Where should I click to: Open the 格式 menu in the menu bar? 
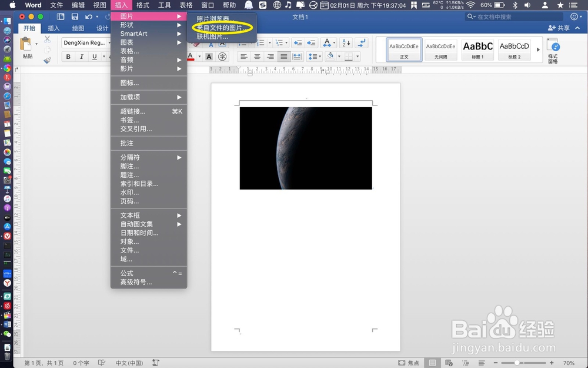tap(142, 5)
